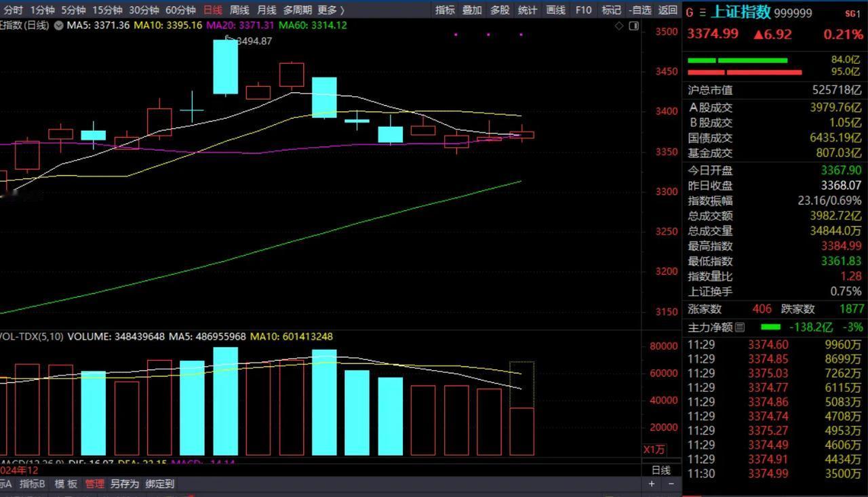Click the 999999 index code
The image size is (868, 497).
[793, 13]
